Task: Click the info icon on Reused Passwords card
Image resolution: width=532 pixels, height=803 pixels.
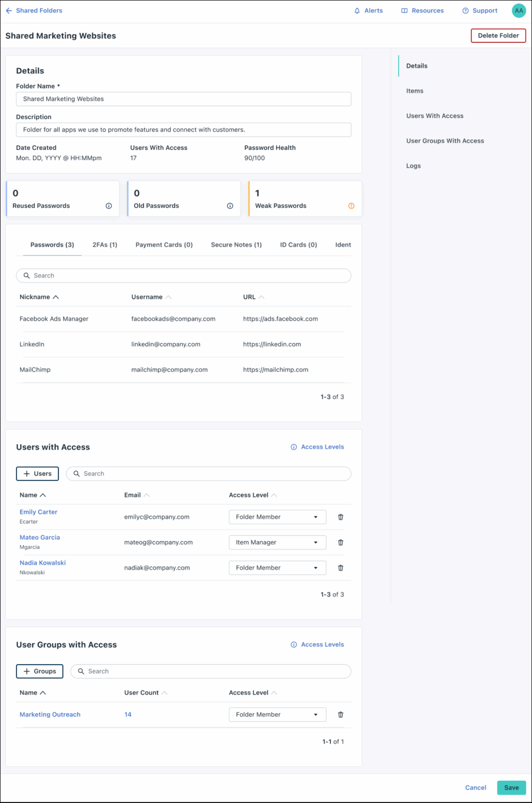Action: point(108,206)
